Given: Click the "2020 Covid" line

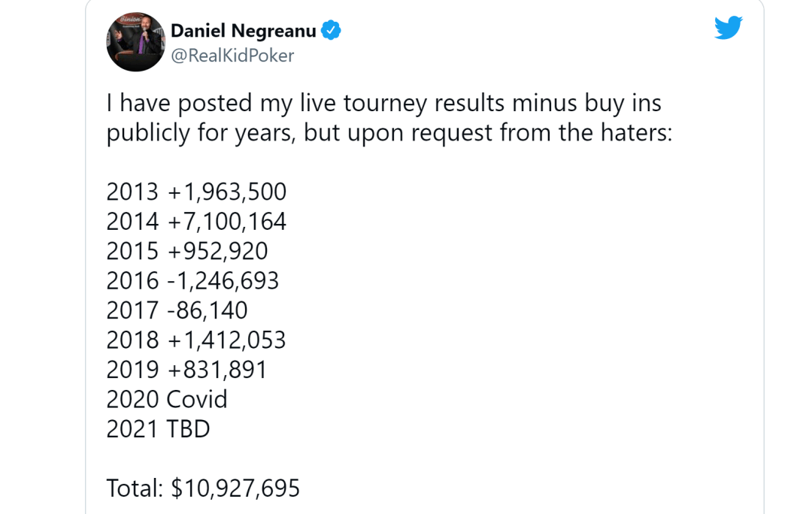Looking at the screenshot, I should [167, 399].
